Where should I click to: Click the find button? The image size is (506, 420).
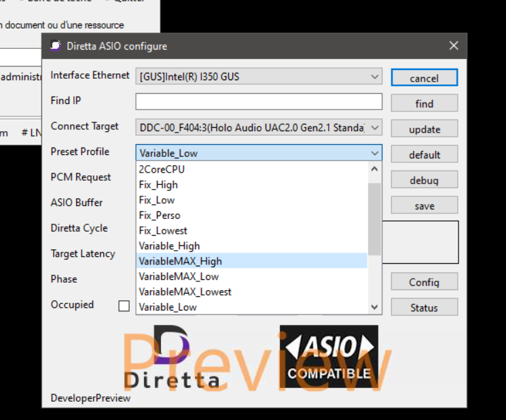424,103
